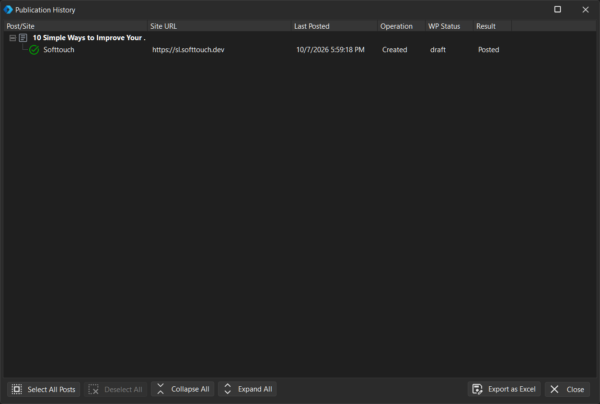Select the document icon beside the post title
The height and width of the screenshot is (404, 600).
[x=23, y=38]
